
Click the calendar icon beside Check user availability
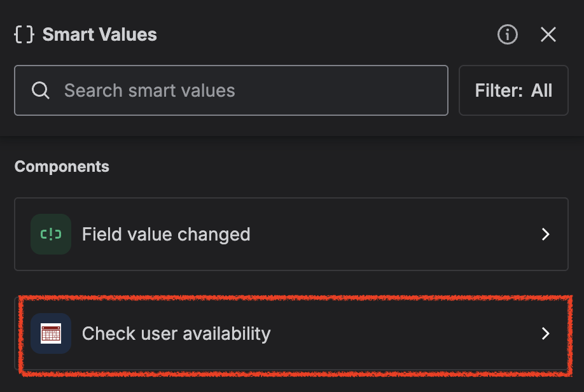click(50, 333)
